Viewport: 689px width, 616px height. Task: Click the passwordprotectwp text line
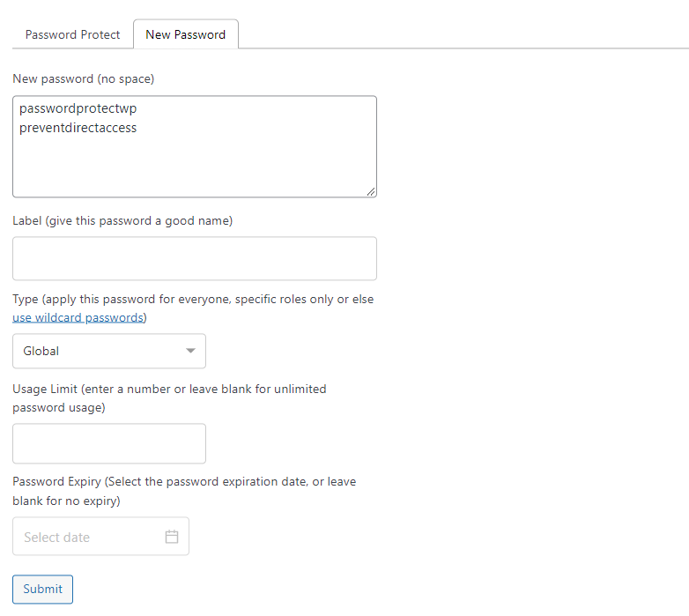(x=78, y=108)
